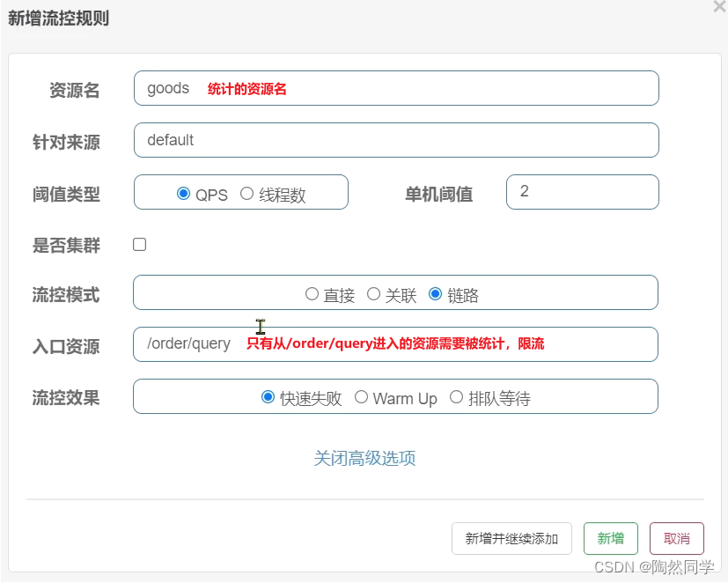Click the green 新增 button
728x583 pixels.
pyautogui.click(x=611, y=538)
